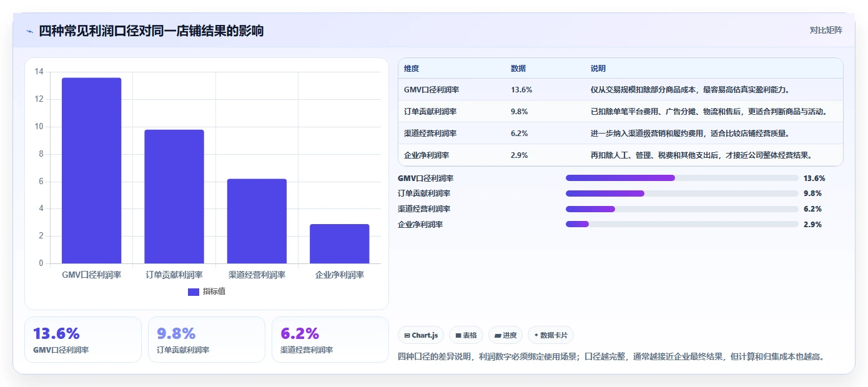The height and width of the screenshot is (387, 868).
Task: Click the GMV口径利润率 progress bar
Action: point(682,178)
